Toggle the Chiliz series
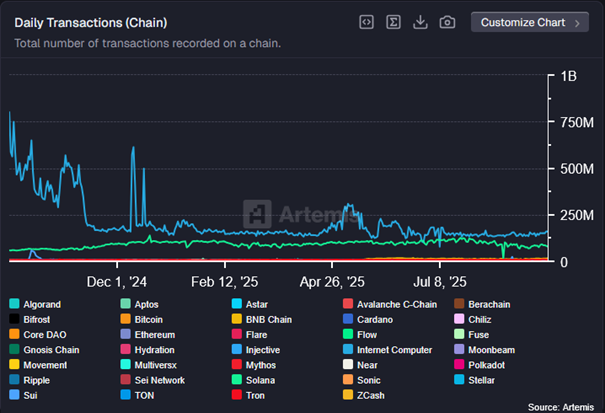 point(473,319)
